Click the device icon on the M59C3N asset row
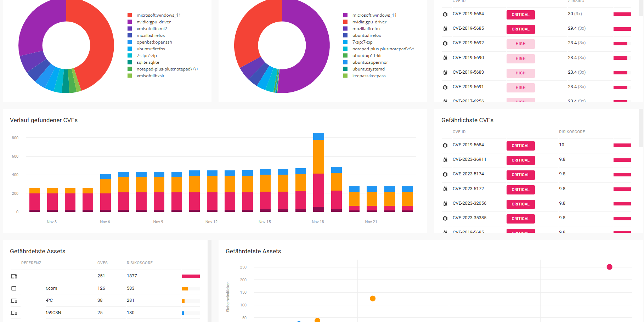 pos(14,313)
